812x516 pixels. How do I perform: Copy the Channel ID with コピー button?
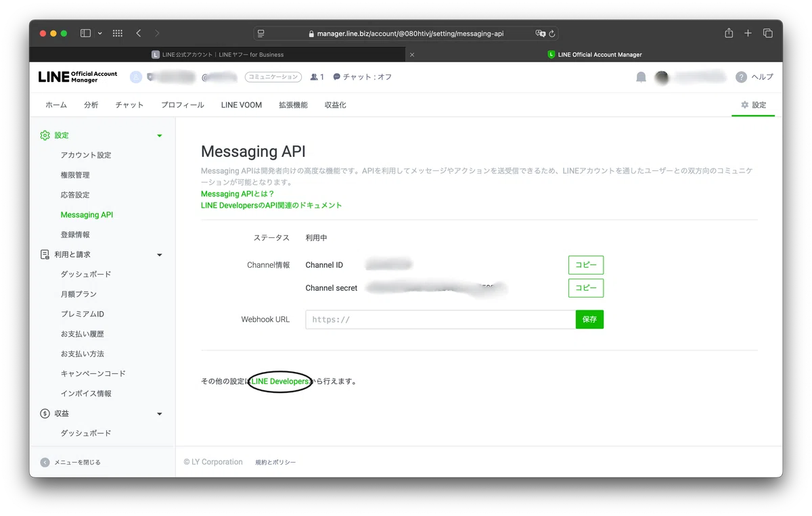click(x=586, y=265)
